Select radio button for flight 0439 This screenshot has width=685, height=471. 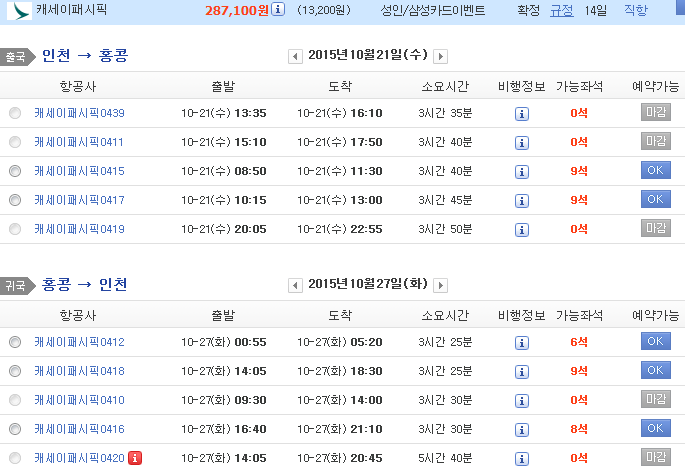pyautogui.click(x=15, y=113)
